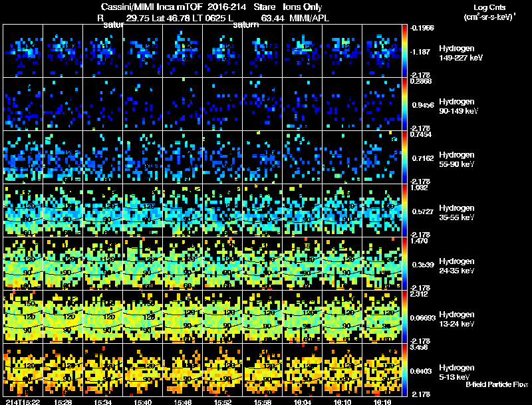This screenshot has height=405, width=532.
Task: Select the Hydrogen 149-227 keV panel at 16:10
Action: 342,51
